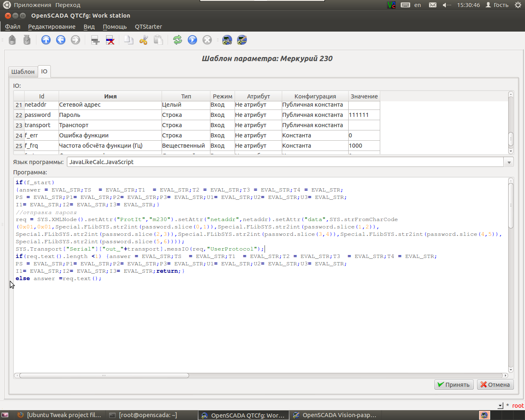Click the Delete item red-cross icon
The height and width of the screenshot is (420, 525).
coord(110,40)
